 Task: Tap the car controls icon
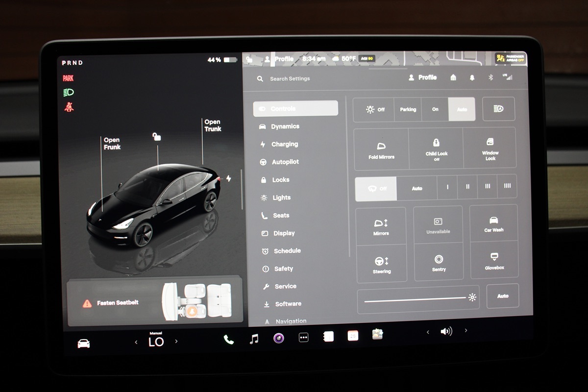click(84, 343)
